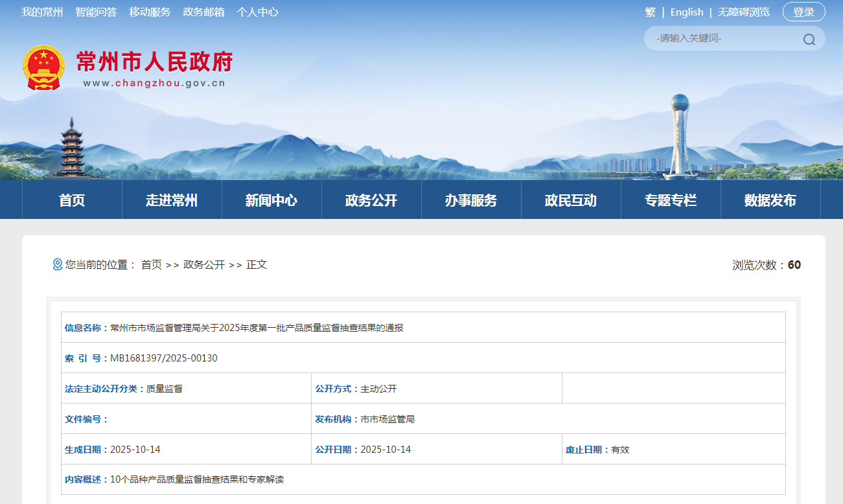843x504 pixels.
Task: Select 新闻中心 in navigation bar
Action: (271, 200)
